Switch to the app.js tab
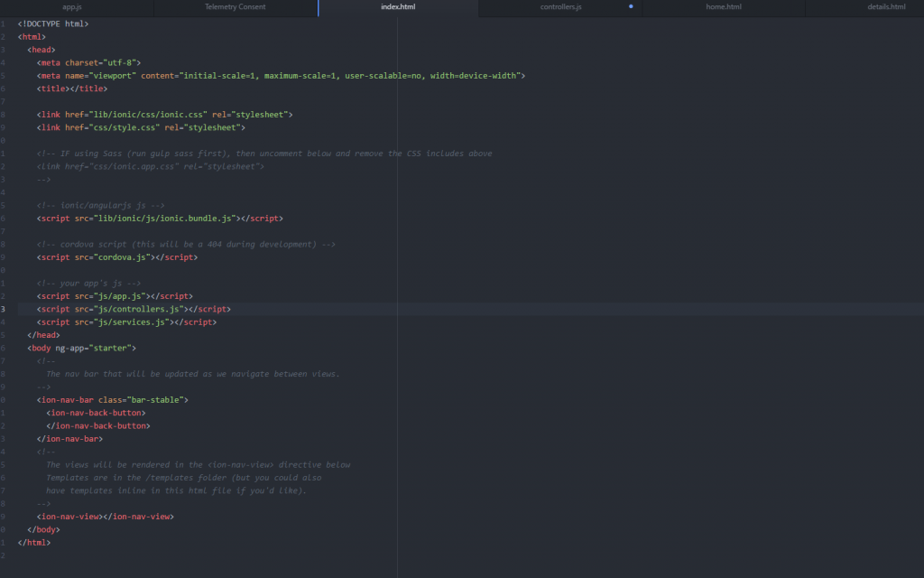The width and height of the screenshot is (924, 578). (72, 7)
